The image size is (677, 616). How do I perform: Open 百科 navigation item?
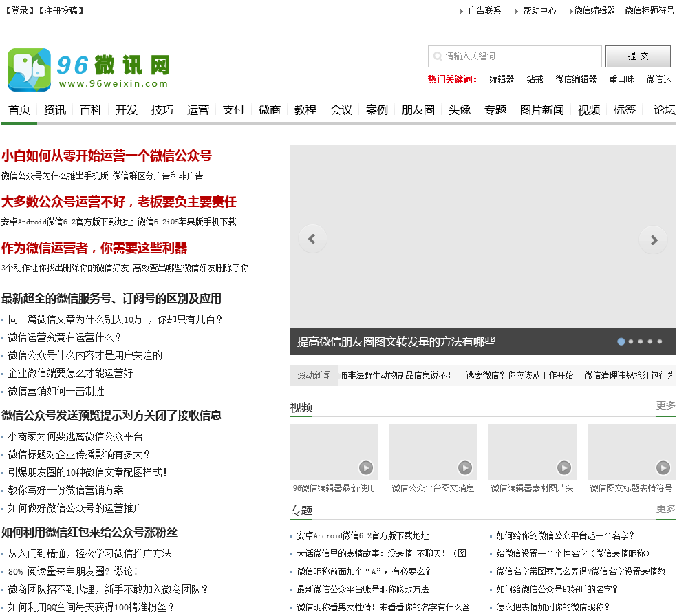pos(91,110)
